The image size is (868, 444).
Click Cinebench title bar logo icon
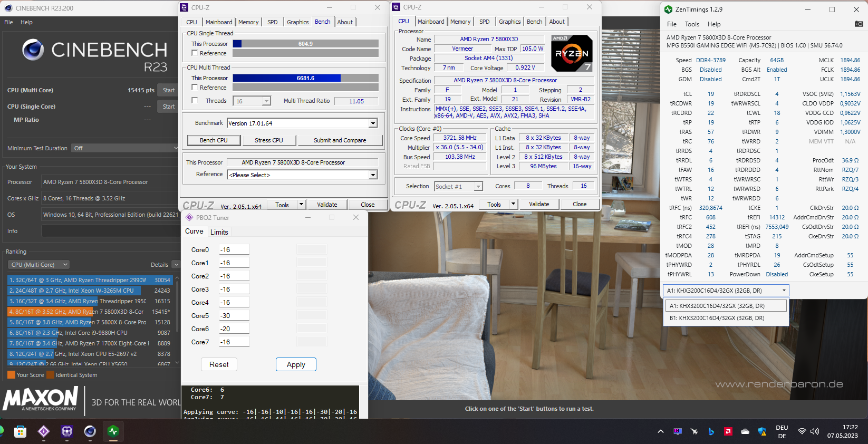point(8,8)
